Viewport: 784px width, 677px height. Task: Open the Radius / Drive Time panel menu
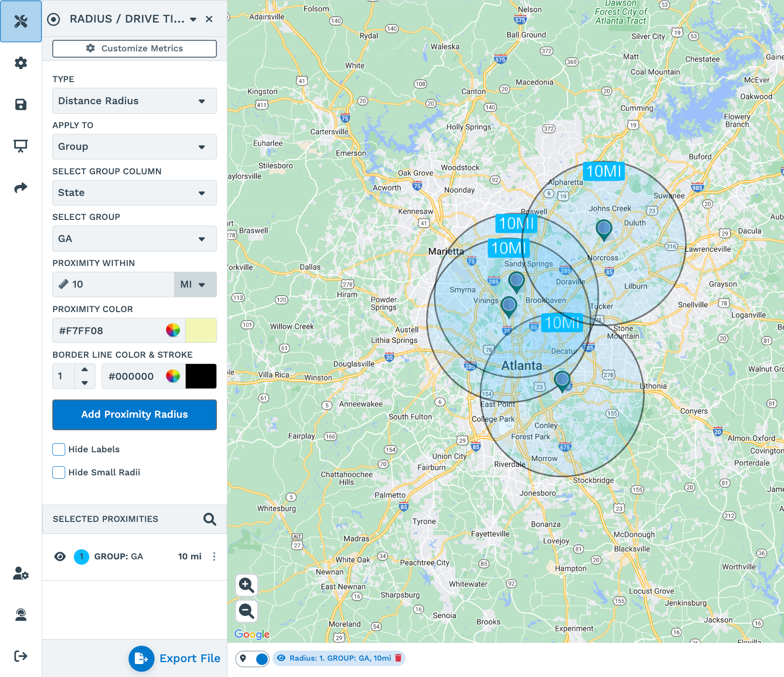click(193, 19)
